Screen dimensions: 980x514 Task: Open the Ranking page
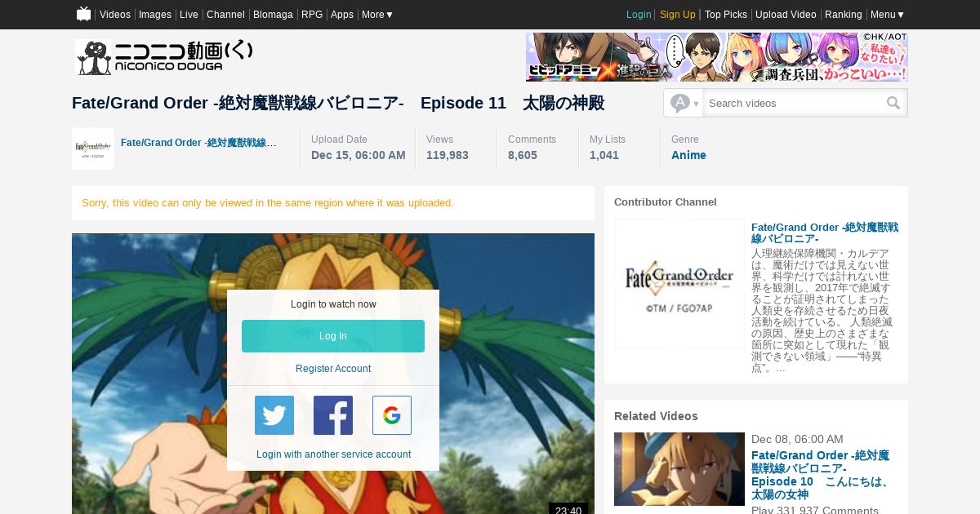click(844, 15)
